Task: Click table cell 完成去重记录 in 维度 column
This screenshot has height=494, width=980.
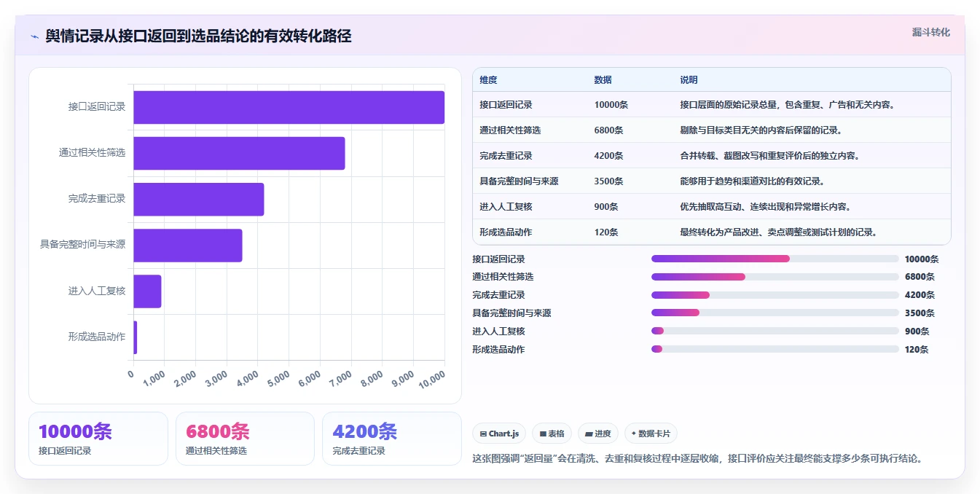Action: pos(506,156)
